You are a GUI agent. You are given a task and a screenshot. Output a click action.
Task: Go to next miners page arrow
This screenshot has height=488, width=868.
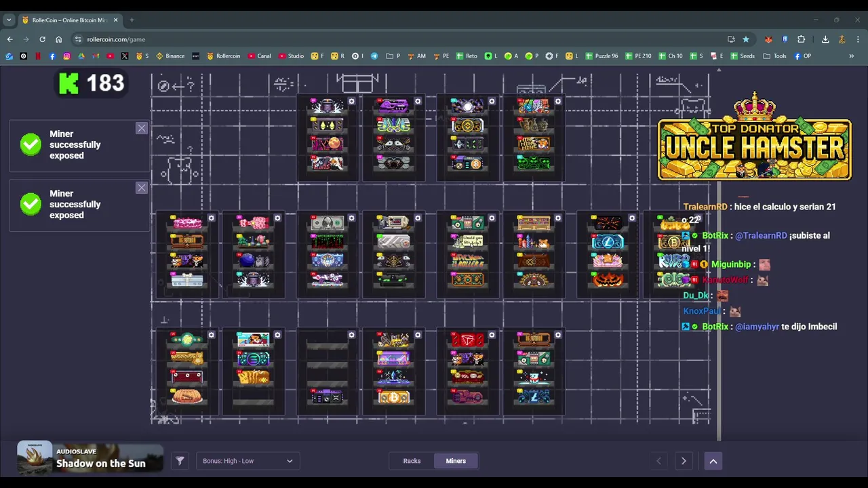(684, 461)
